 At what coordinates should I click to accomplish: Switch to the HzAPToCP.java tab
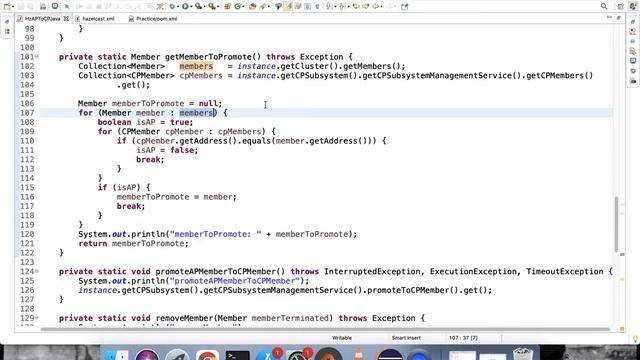(42, 19)
